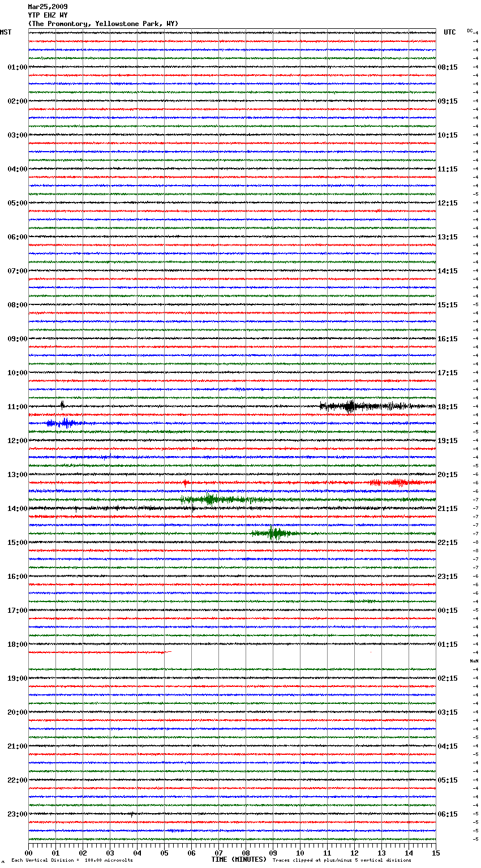Click the "03" minute tick on the time axis
481x868 pixels.
click(110, 853)
